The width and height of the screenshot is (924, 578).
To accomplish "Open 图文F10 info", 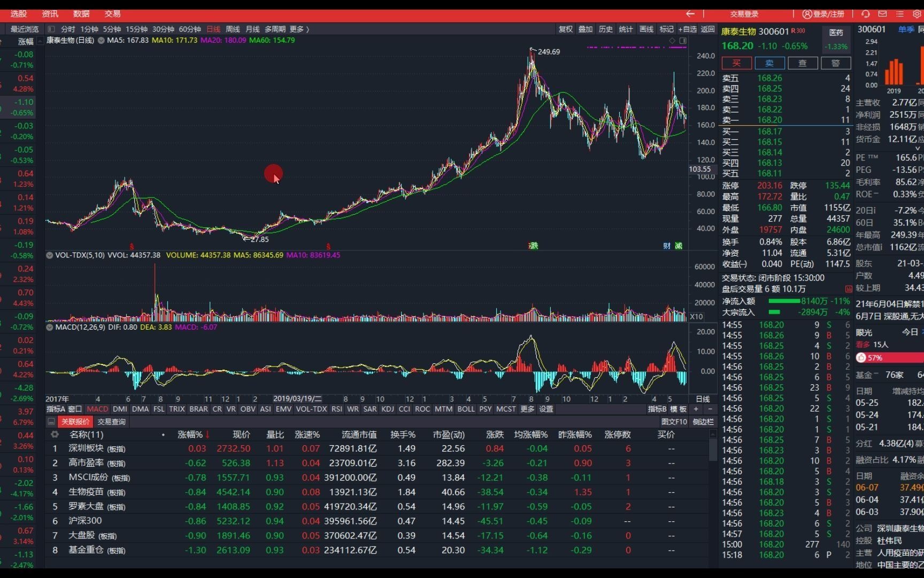I will coord(674,422).
